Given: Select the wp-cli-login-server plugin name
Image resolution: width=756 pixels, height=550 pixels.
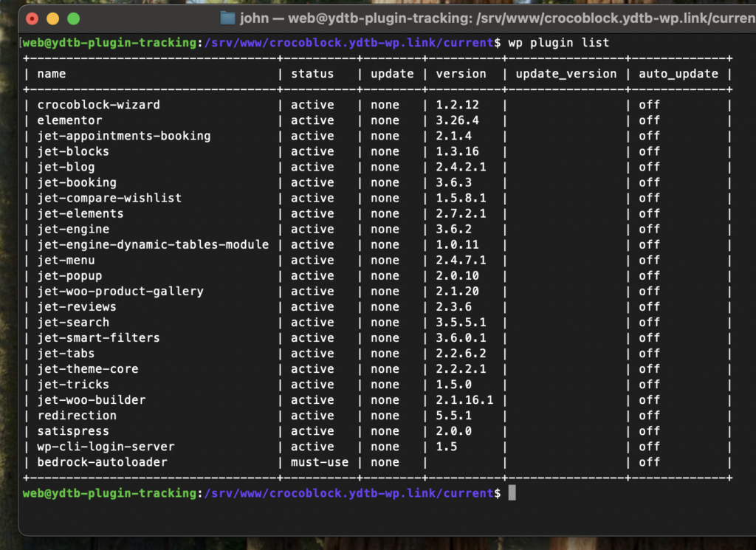Looking at the screenshot, I should click(x=106, y=447).
